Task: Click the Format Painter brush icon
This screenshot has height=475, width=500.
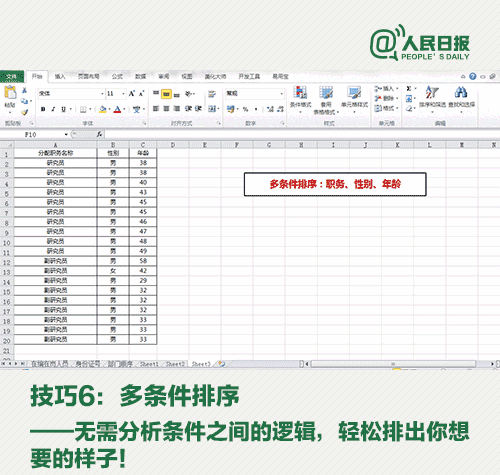Action: click(24, 112)
